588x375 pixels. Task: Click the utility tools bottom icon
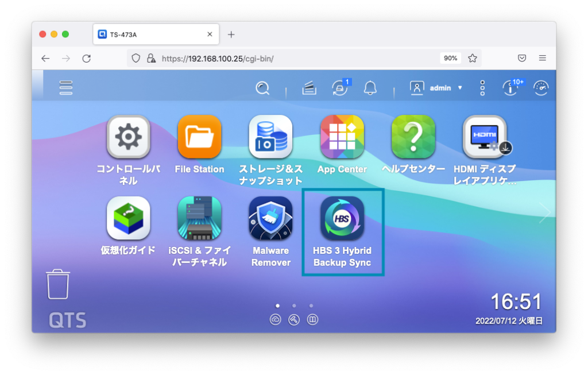coord(294,319)
